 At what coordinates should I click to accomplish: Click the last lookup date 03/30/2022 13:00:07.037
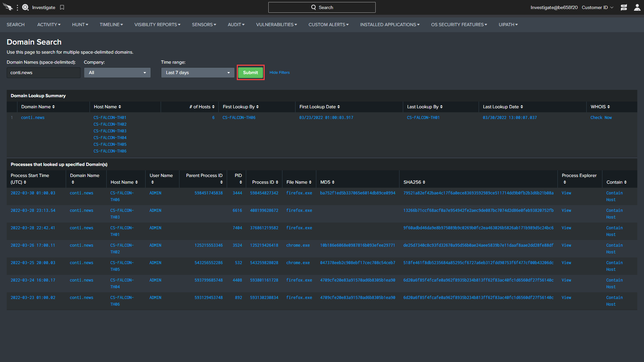[510, 118]
